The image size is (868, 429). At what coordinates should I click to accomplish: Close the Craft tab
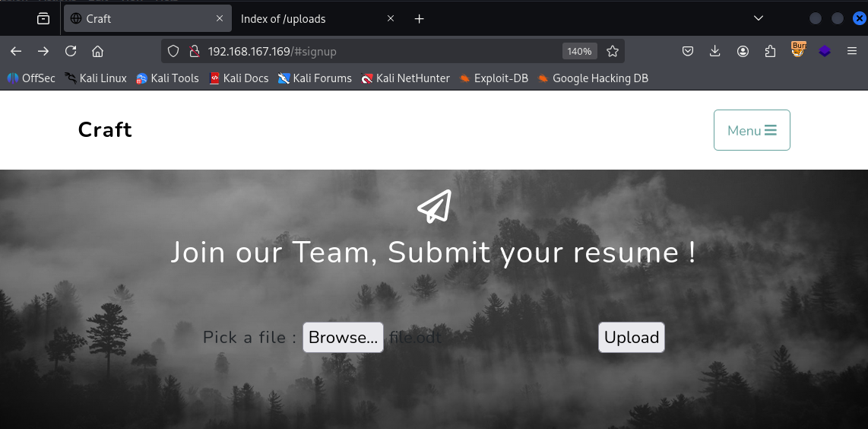pyautogui.click(x=220, y=19)
